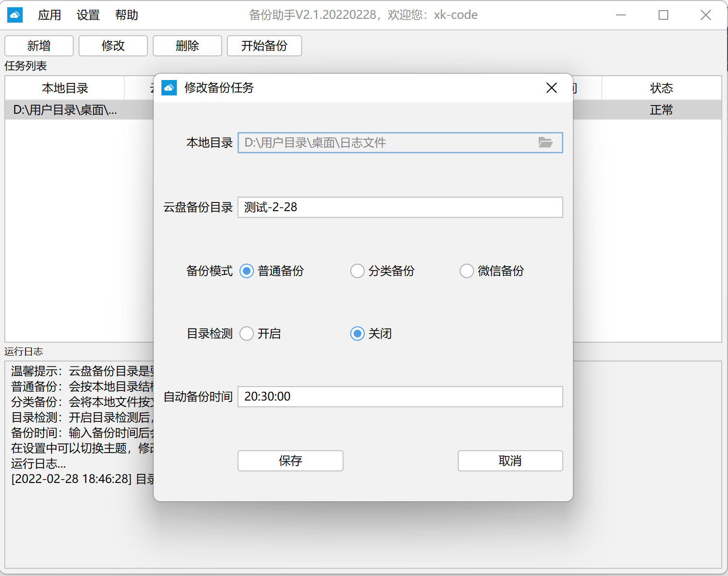Viewport: 728px width, 576px height.
Task: Click the 自动备份时间 input field
Action: tap(400, 397)
